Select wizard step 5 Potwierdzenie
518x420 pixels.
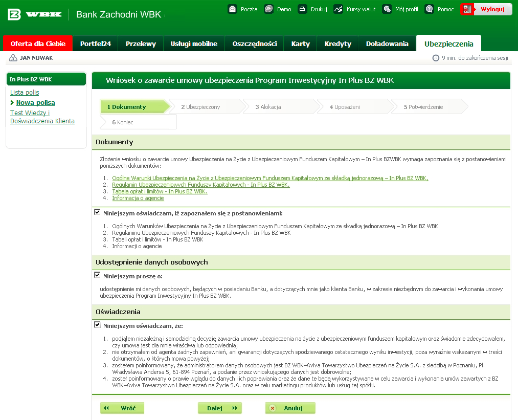point(430,107)
